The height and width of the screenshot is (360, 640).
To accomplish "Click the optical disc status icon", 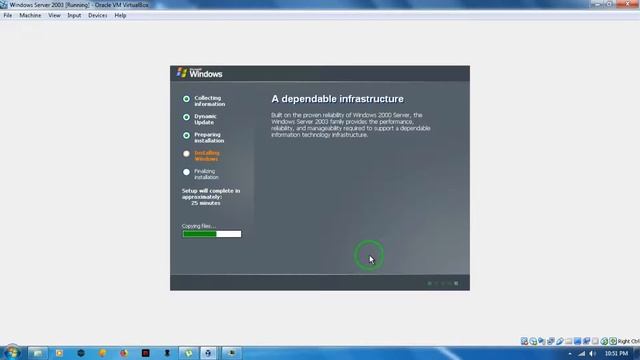I will click(533, 341).
